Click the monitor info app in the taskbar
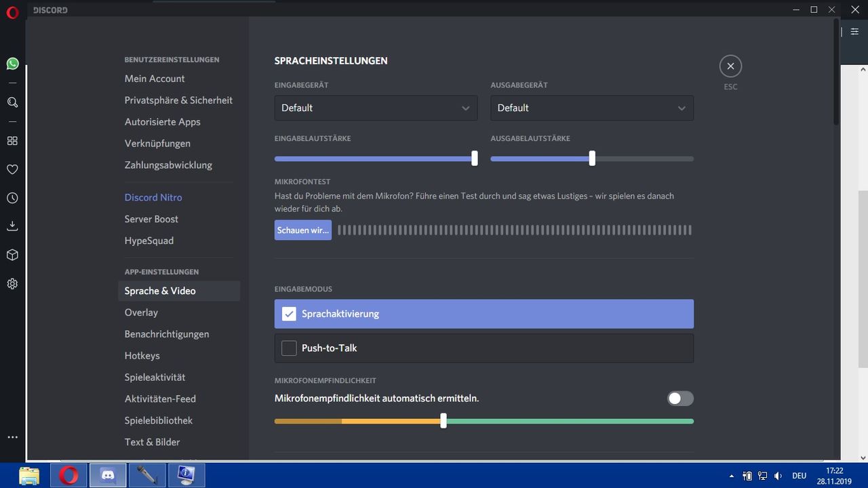The width and height of the screenshot is (868, 488). coord(186,474)
